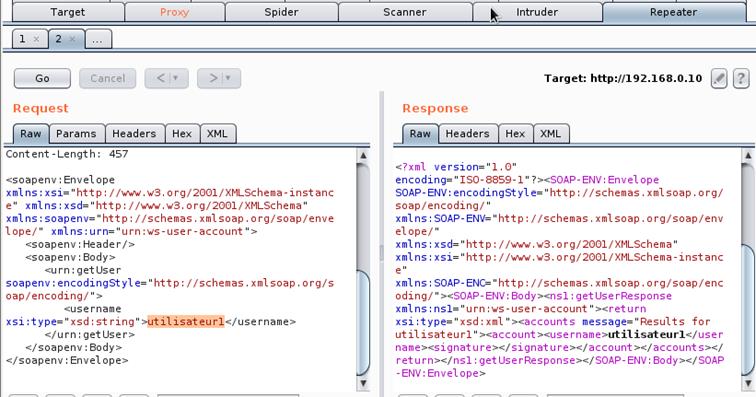The image size is (756, 397).
Task: Go back to previous request in history
Action: point(161,78)
